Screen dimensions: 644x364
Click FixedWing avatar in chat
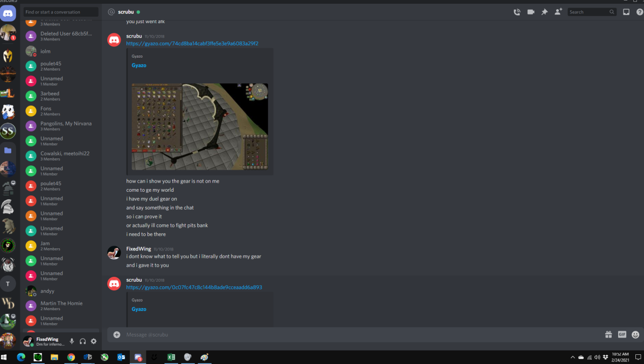(x=114, y=253)
